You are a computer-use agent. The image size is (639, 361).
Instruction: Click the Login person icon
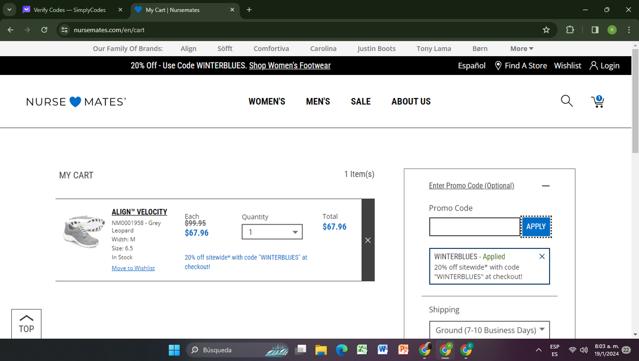[593, 66]
